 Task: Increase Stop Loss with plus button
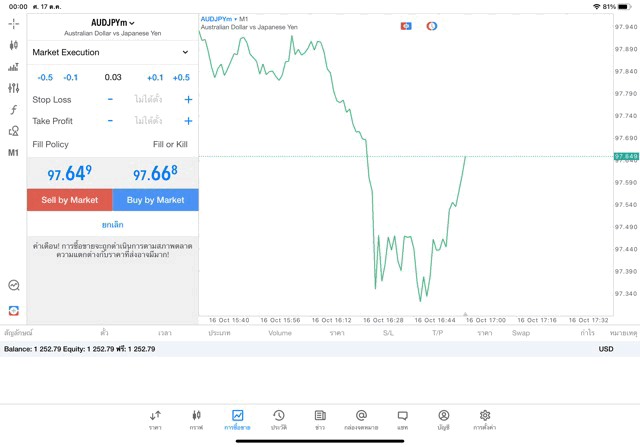click(x=188, y=100)
